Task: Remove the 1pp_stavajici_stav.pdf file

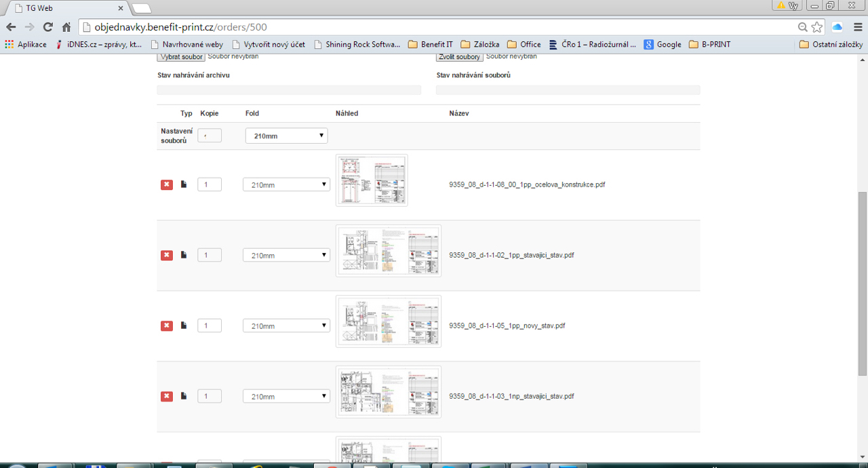Action: pyautogui.click(x=167, y=255)
